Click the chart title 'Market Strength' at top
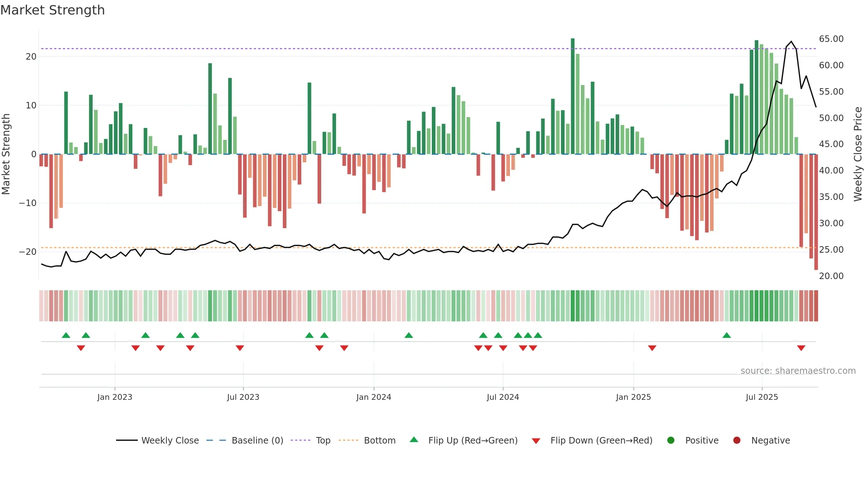This screenshot has height=488, width=868. point(52,10)
